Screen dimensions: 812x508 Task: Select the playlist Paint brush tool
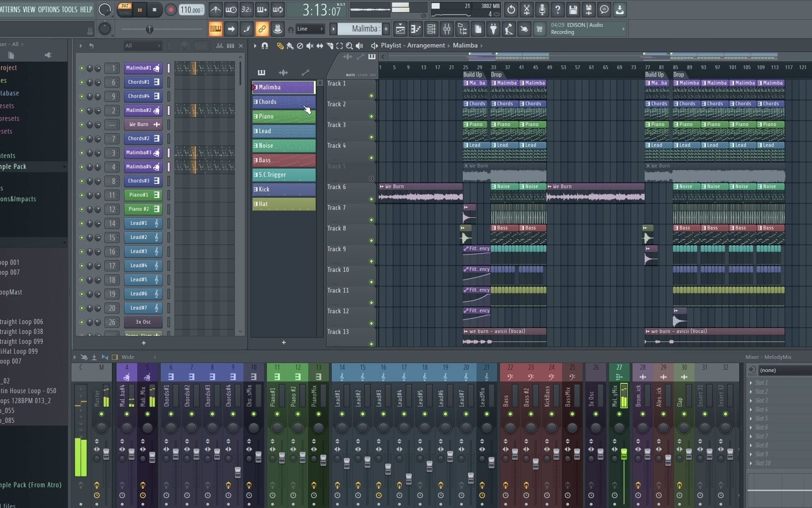click(x=290, y=46)
